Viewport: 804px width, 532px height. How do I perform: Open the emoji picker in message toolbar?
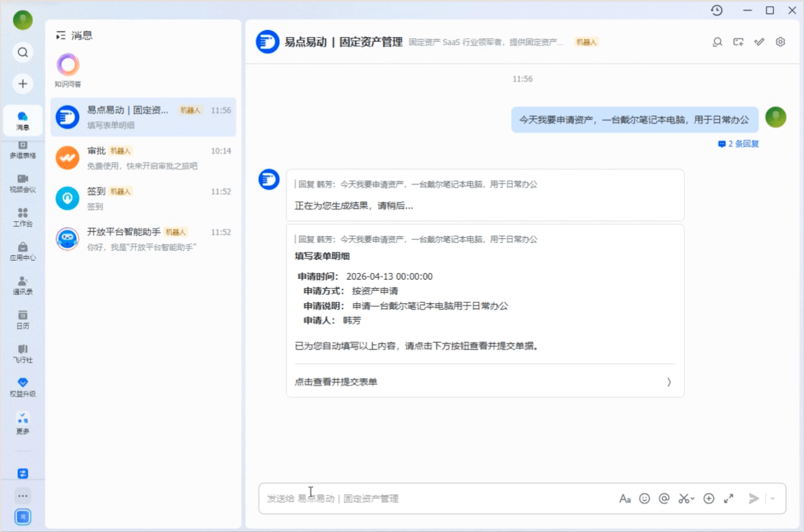click(645, 498)
